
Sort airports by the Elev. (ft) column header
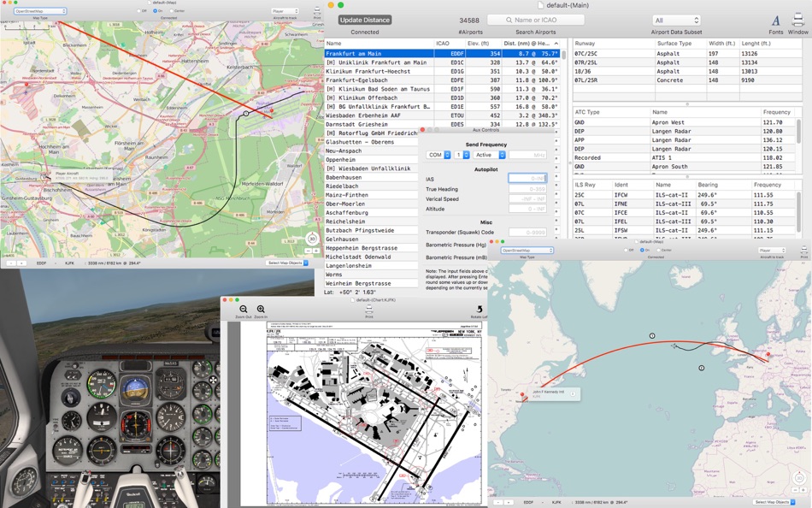[483, 44]
